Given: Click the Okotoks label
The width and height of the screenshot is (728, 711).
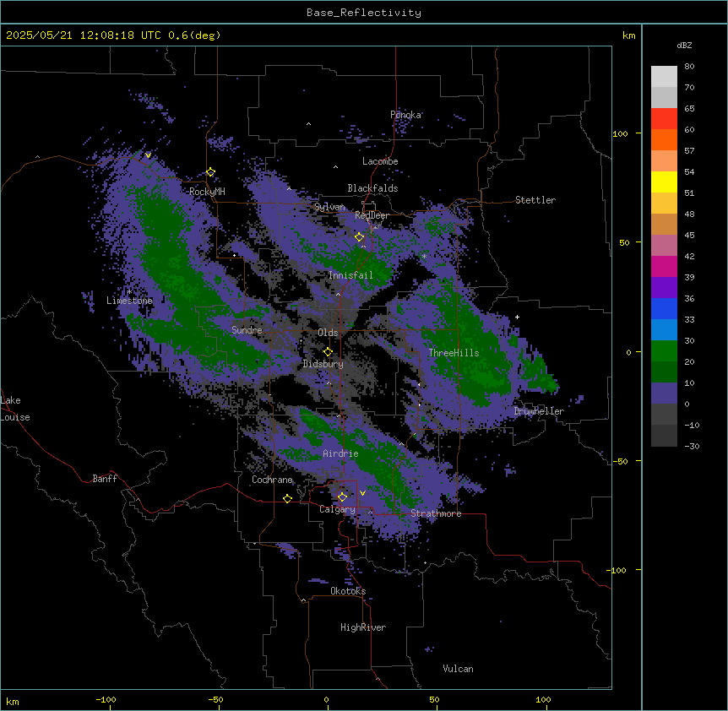Looking at the screenshot, I should 348,591.
